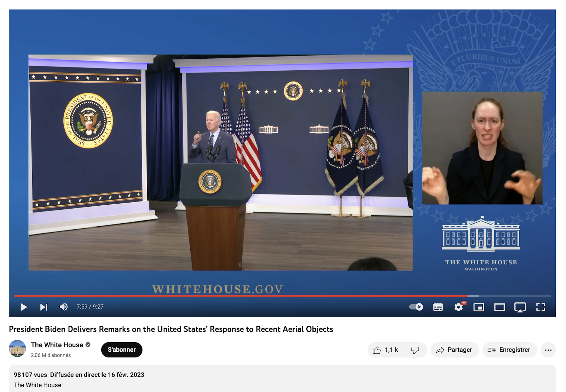
Task: Activate miniplayer mode
Action: [x=479, y=307]
